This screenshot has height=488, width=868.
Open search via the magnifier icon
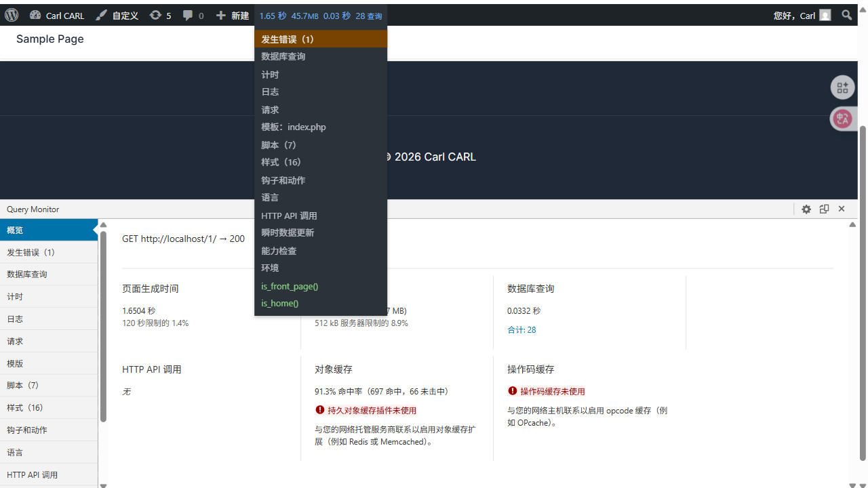point(846,15)
